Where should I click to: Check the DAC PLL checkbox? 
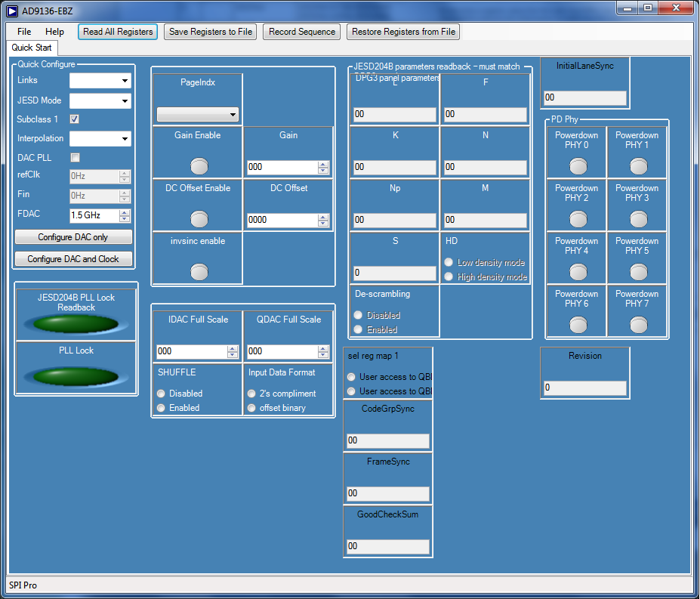point(75,158)
